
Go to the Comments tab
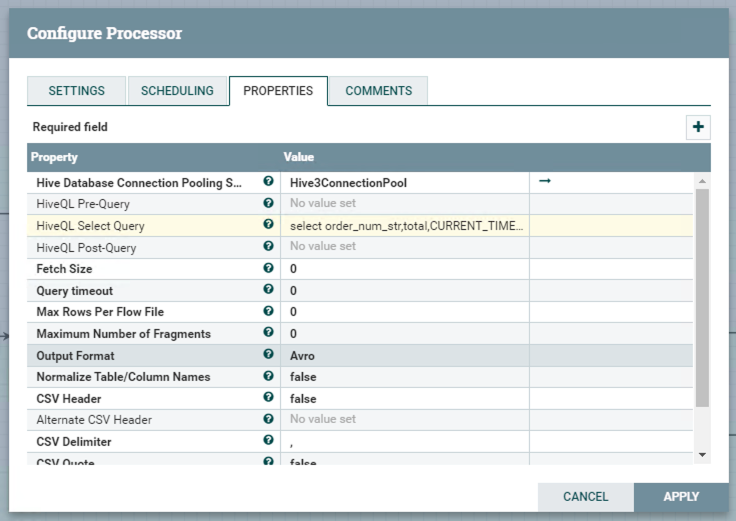point(378,91)
